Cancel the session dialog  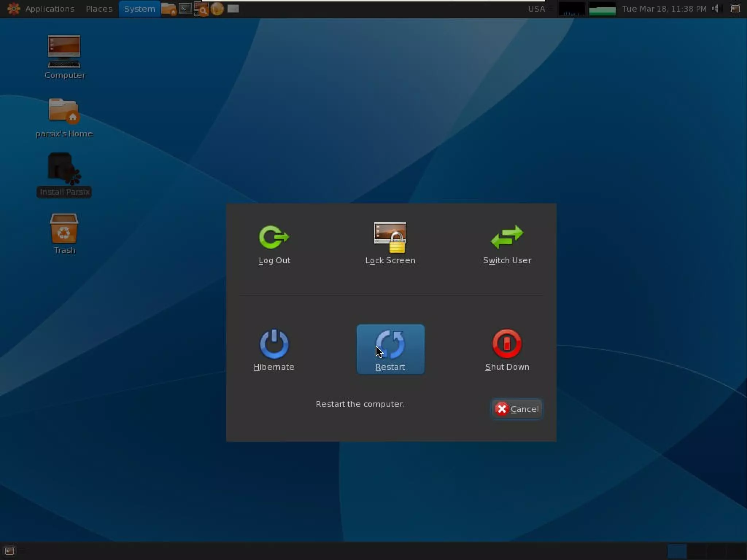point(517,409)
